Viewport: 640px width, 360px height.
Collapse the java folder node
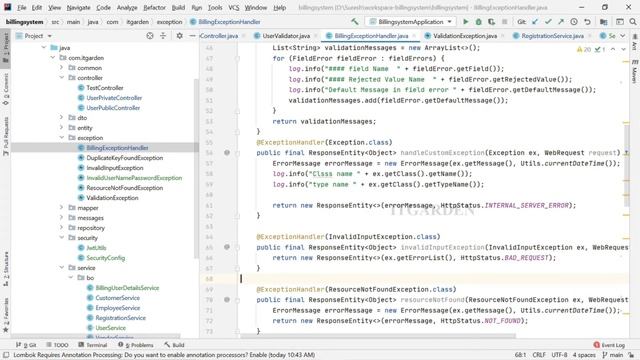click(x=44, y=48)
